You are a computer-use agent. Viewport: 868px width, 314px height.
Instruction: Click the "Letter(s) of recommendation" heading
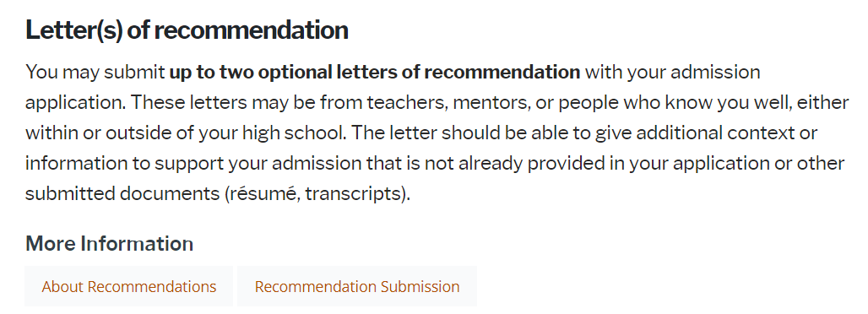[x=187, y=30]
